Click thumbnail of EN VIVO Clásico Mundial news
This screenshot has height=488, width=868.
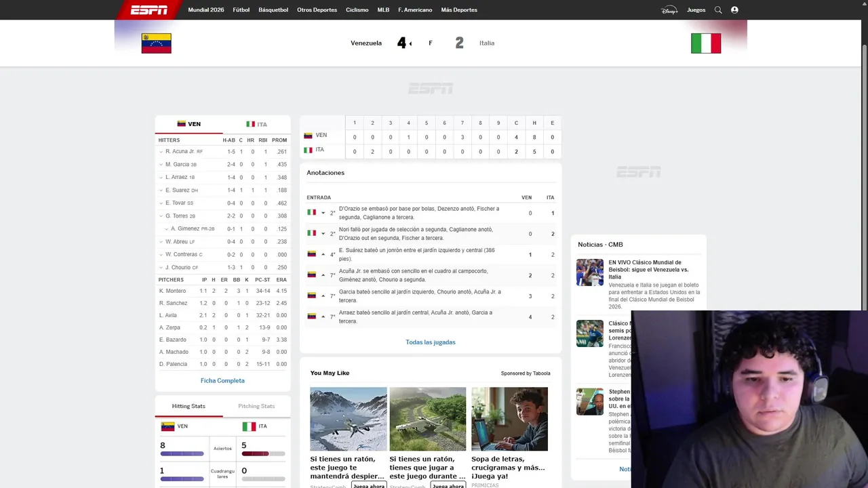(590, 272)
